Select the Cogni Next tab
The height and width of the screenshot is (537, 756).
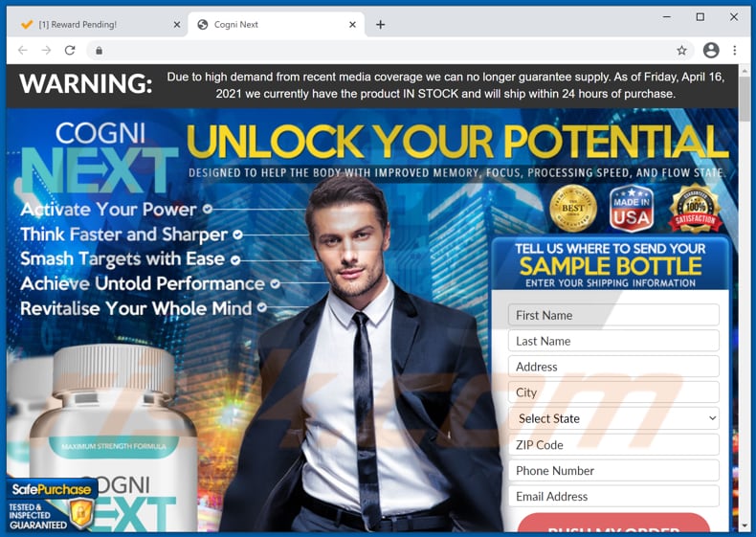click(277, 25)
